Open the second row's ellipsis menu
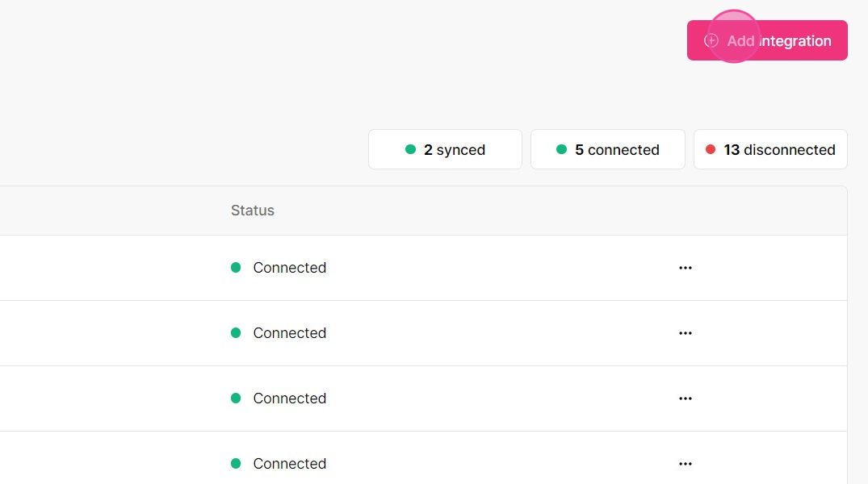868x484 pixels. point(686,333)
